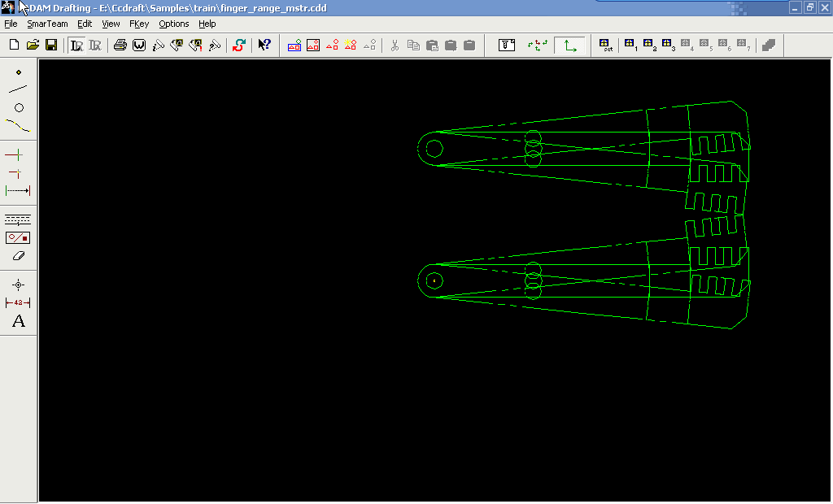Open the Edit menu
Screen dimensions: 833x504
click(85, 24)
